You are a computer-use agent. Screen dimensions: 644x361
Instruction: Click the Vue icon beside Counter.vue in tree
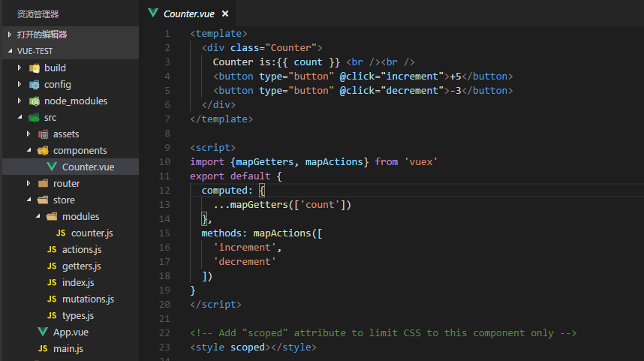[52, 167]
